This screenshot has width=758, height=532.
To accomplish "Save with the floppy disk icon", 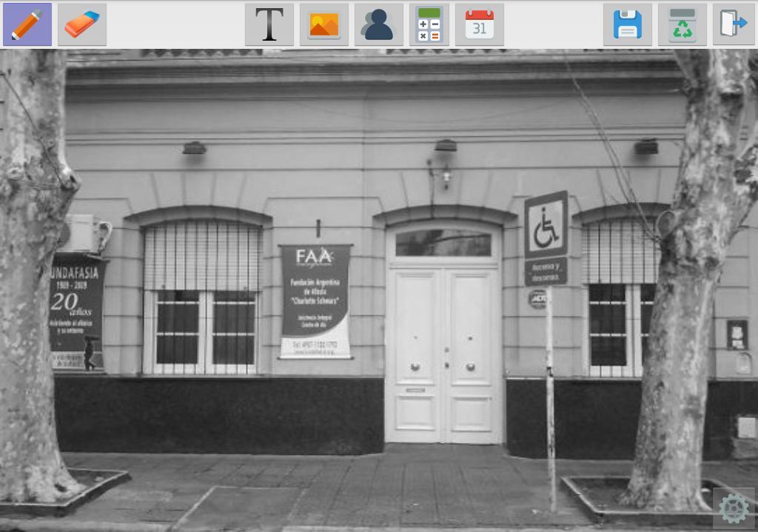I will coord(628,24).
